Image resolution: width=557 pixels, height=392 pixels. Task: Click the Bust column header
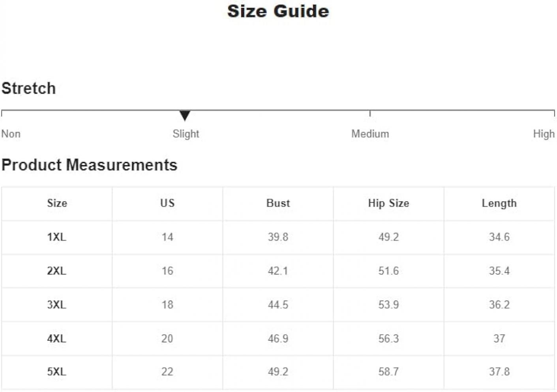278,203
